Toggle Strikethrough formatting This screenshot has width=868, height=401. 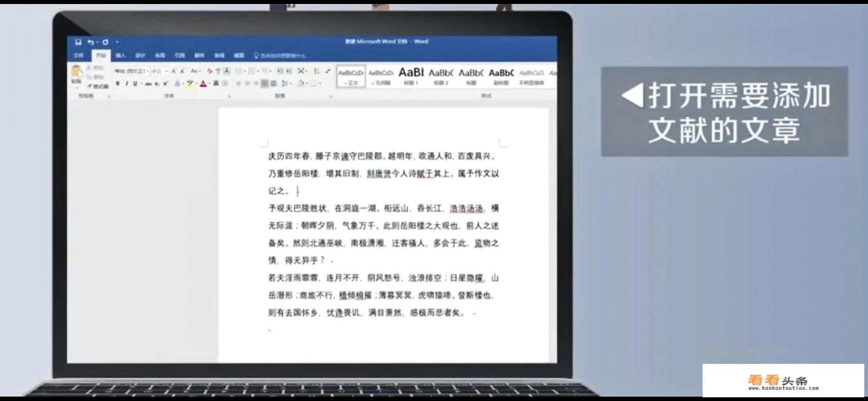(x=148, y=84)
